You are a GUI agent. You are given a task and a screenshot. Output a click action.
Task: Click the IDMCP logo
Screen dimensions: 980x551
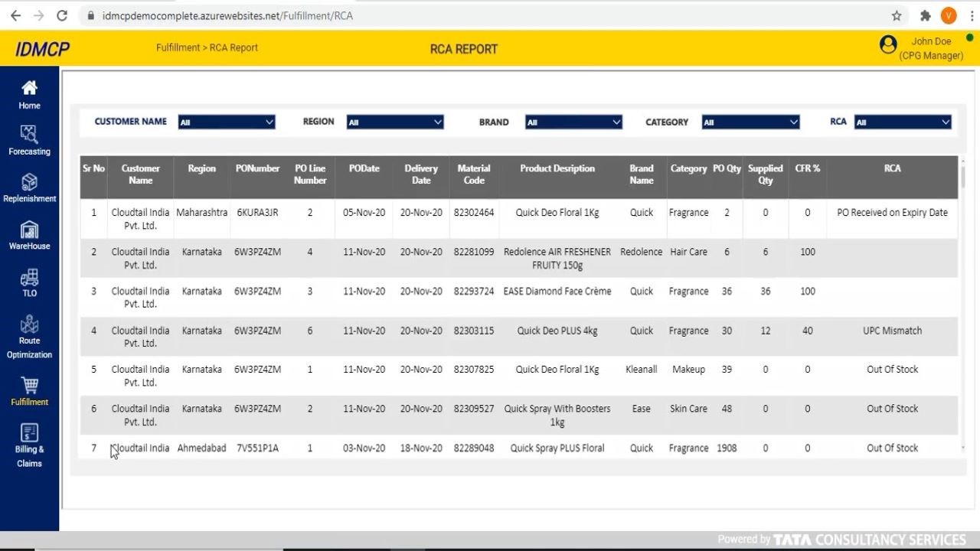42,49
